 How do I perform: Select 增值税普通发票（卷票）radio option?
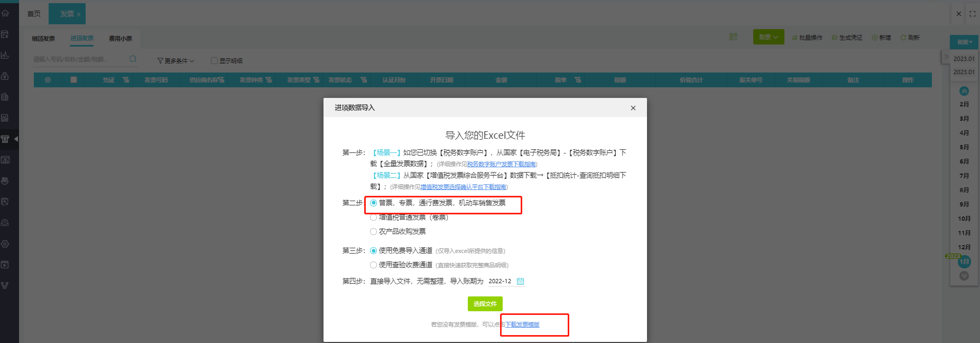point(374,217)
